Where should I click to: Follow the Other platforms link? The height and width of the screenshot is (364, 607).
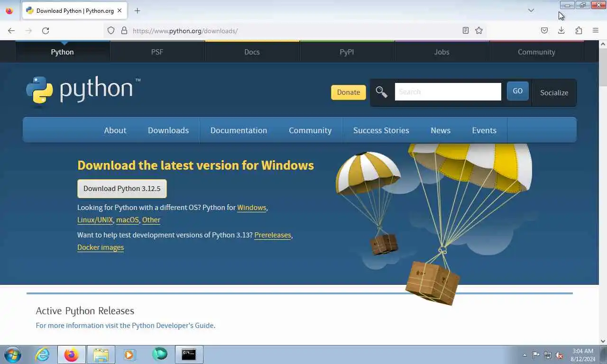pyautogui.click(x=151, y=220)
